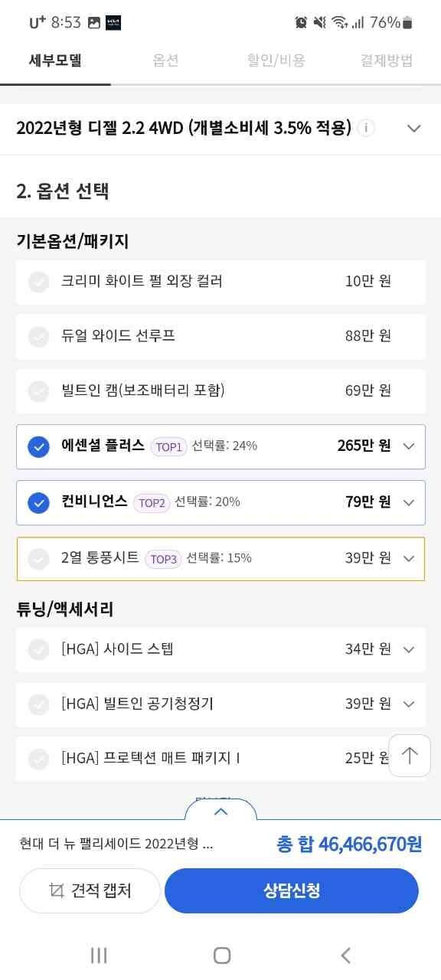Screen dimensions: 441x980
Task: Expand the 컨비니언스 package details
Action: tap(408, 502)
